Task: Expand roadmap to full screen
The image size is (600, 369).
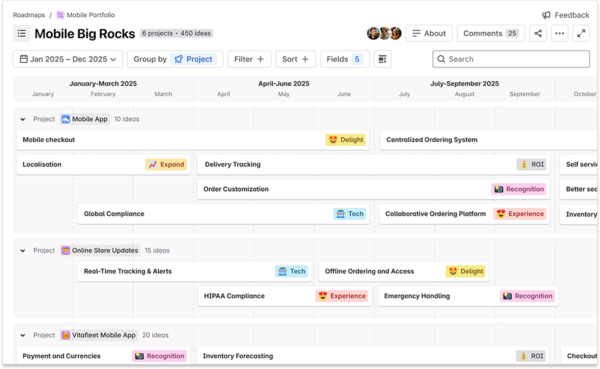Action: 581,33
